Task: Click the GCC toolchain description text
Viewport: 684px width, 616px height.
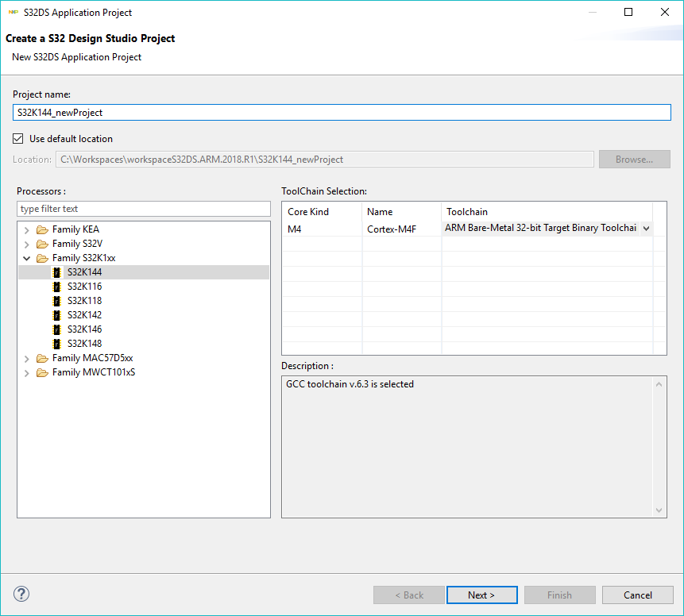Action: [x=350, y=384]
